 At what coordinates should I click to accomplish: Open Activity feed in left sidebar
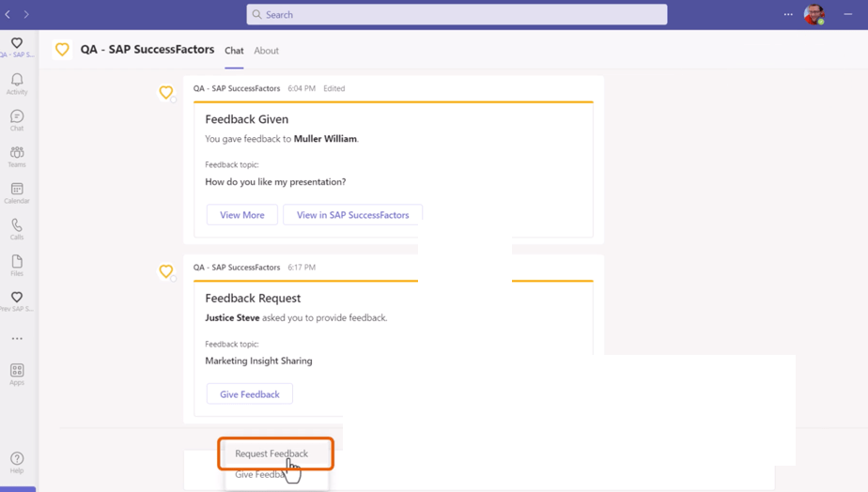[x=17, y=84]
